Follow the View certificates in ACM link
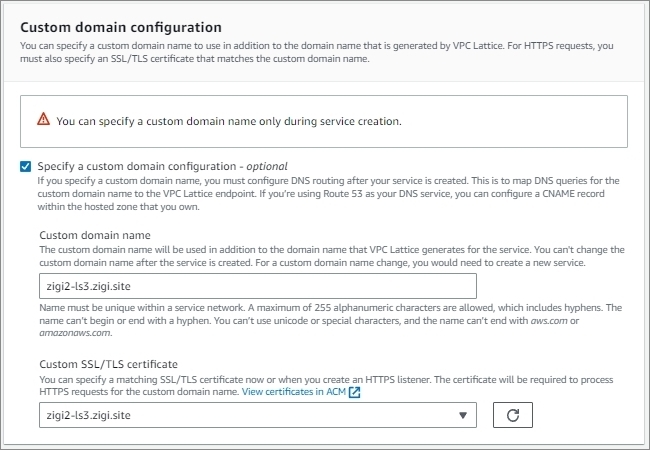 [293, 392]
